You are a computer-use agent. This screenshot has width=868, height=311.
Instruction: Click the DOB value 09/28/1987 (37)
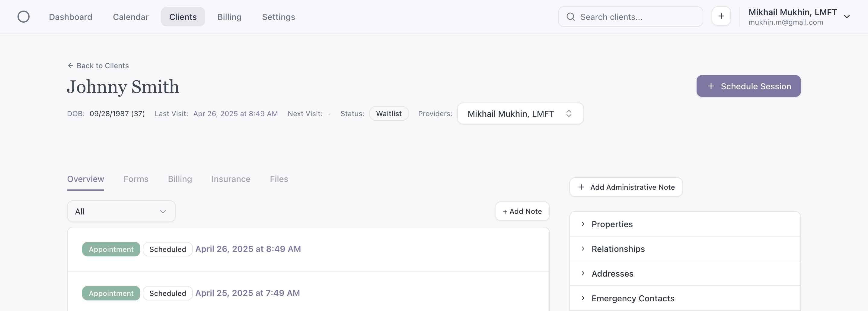(117, 113)
